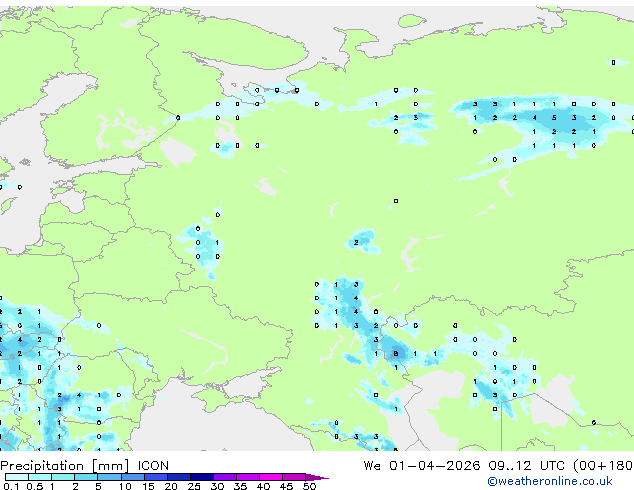The width and height of the screenshot is (634, 490).
Task: Click the '45' legend scale label
Action: (286, 486)
